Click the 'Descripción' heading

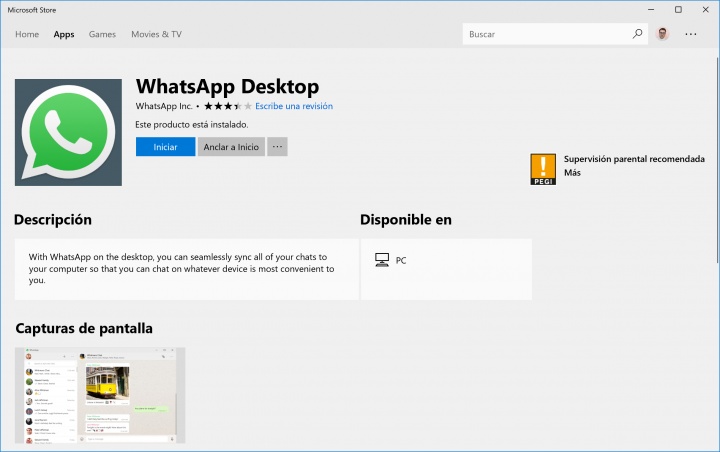point(53,220)
